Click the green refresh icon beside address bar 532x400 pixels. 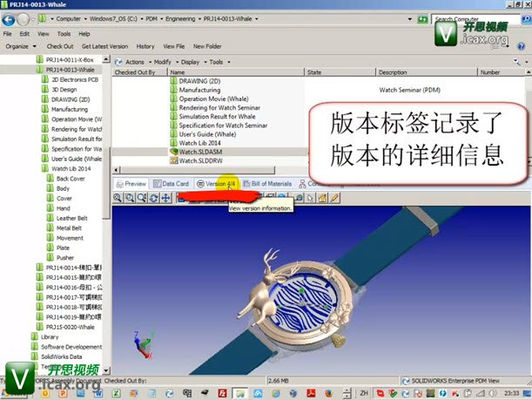pos(422,19)
